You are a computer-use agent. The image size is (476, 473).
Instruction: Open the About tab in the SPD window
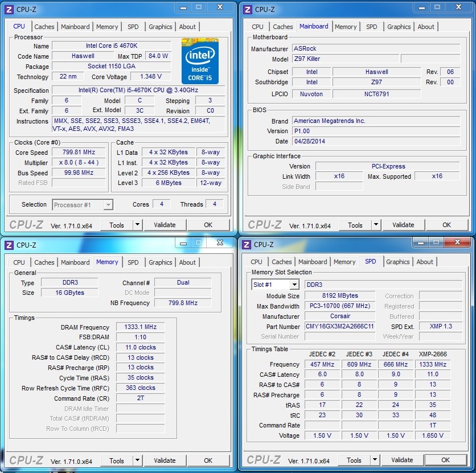[x=425, y=261]
